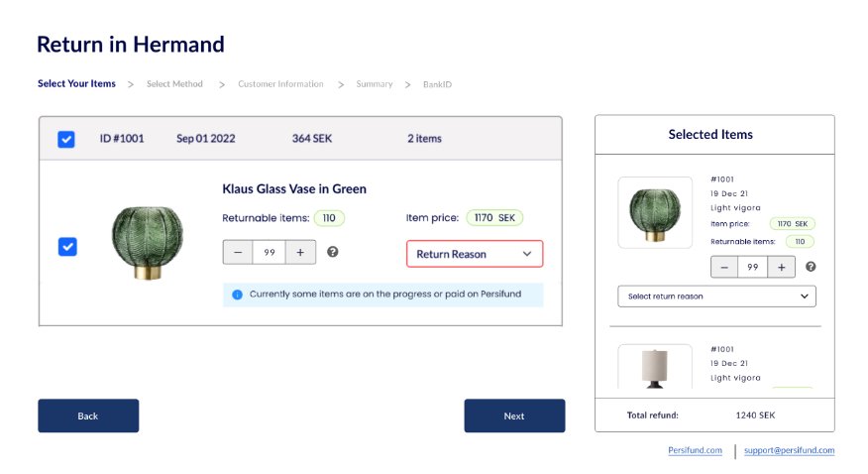Uncheck the Klaus Glass Vase item checkbox
This screenshot has width=868, height=474.
tap(67, 247)
